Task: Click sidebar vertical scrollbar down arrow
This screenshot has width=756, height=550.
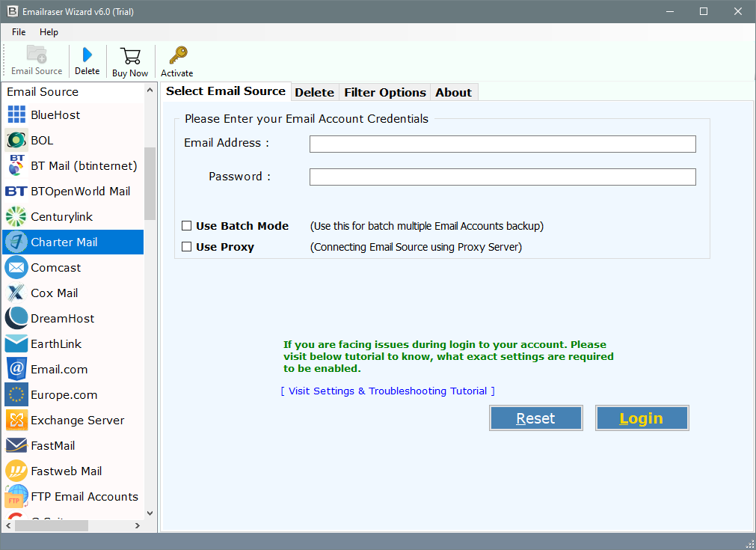Action: pyautogui.click(x=150, y=513)
